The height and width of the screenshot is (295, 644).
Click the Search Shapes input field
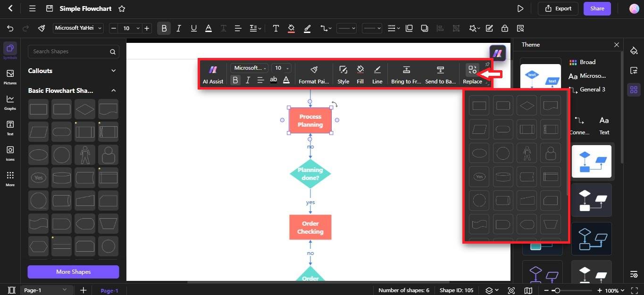click(73, 51)
